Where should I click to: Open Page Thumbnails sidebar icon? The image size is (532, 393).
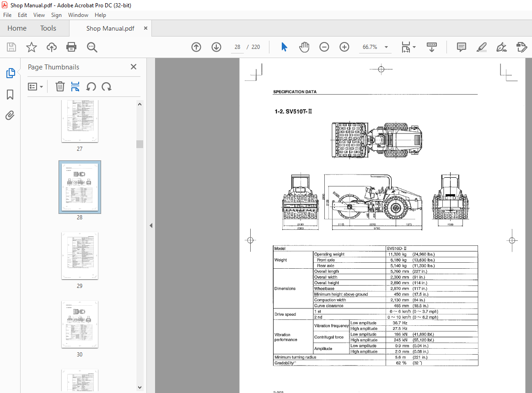[x=11, y=73]
